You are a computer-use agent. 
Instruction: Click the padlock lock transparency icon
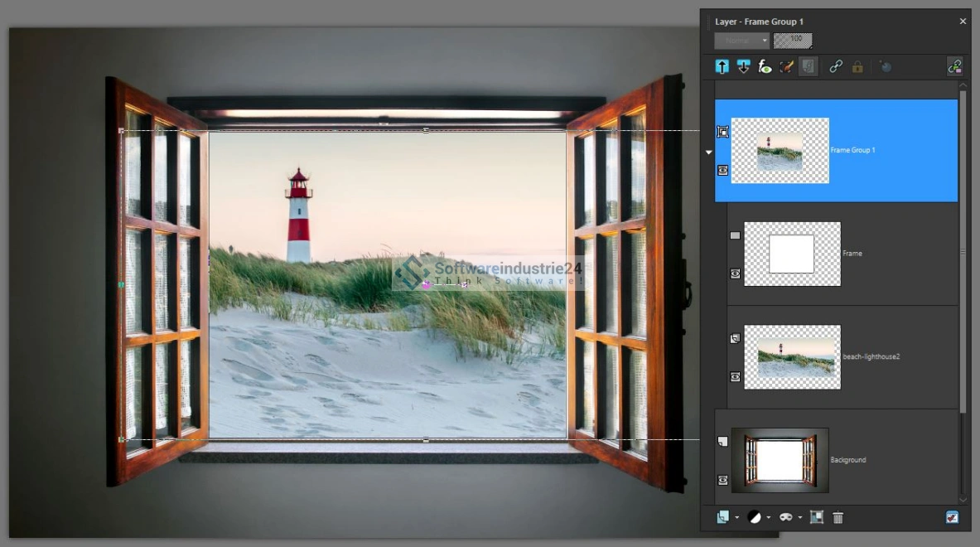pos(857,67)
